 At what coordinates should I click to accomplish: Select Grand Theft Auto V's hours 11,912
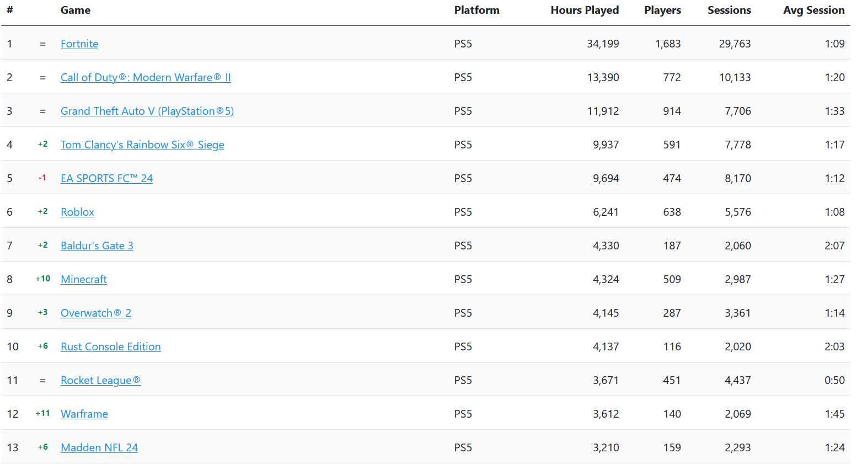pyautogui.click(x=603, y=111)
